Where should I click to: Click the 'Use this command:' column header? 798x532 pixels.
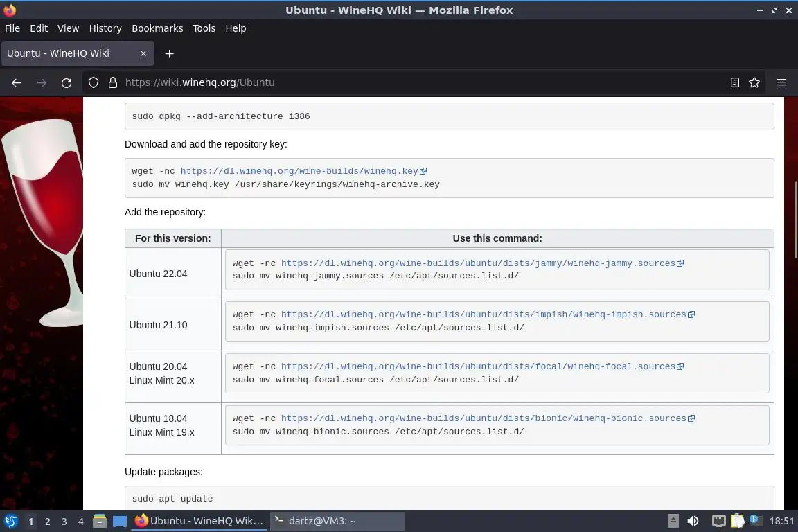(x=497, y=238)
